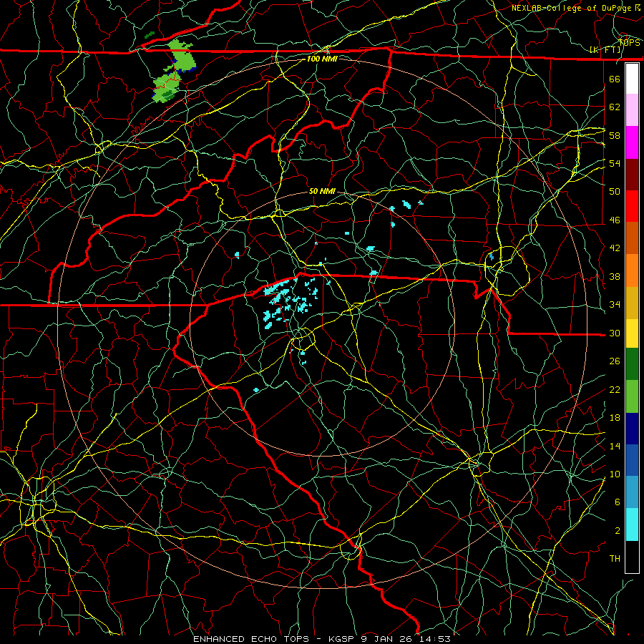Viewport: 644px width, 644px height.
Task: Click the light pink legend swatch
Action: click(x=632, y=110)
